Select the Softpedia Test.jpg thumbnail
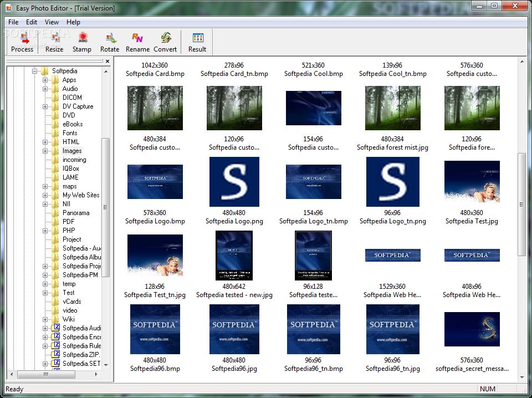Screen dimensions: 532x398 [472, 181]
